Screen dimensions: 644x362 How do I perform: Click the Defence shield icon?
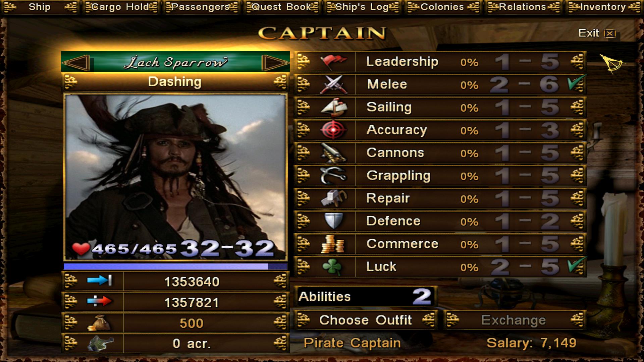pyautogui.click(x=333, y=221)
